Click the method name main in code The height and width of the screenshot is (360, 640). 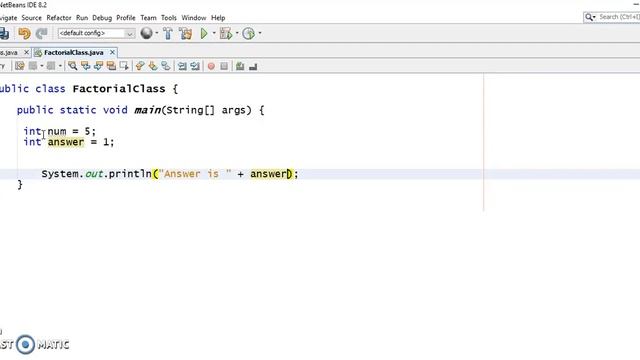pyautogui.click(x=147, y=110)
